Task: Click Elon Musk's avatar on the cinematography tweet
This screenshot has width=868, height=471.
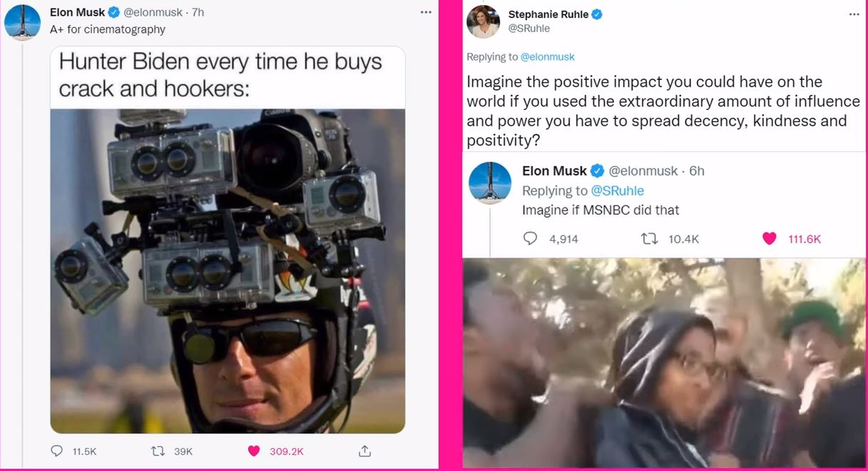Action: tap(23, 22)
